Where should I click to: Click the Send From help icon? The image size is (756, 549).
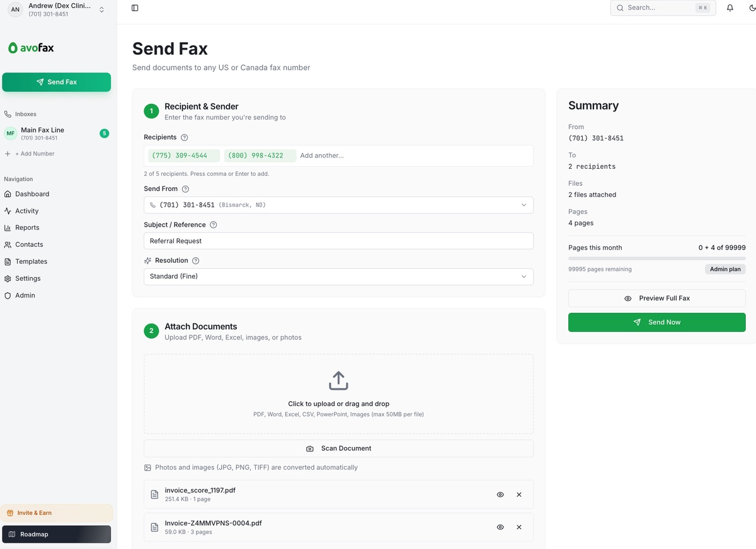[185, 189]
